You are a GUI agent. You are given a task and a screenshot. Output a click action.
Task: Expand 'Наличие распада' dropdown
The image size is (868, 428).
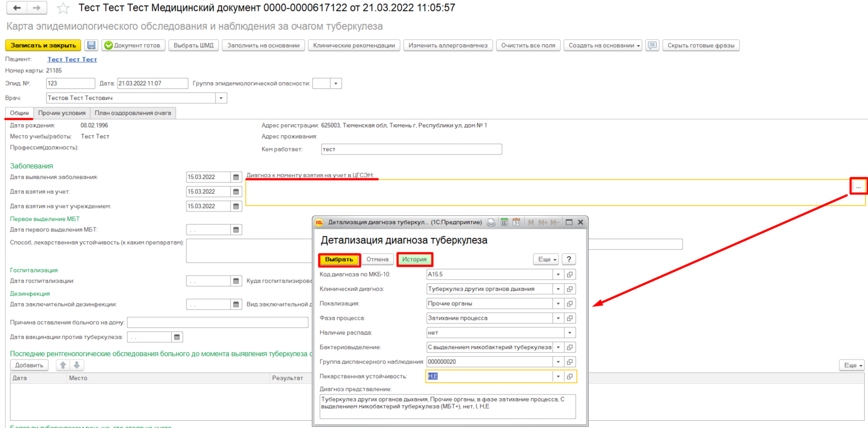[569, 332]
